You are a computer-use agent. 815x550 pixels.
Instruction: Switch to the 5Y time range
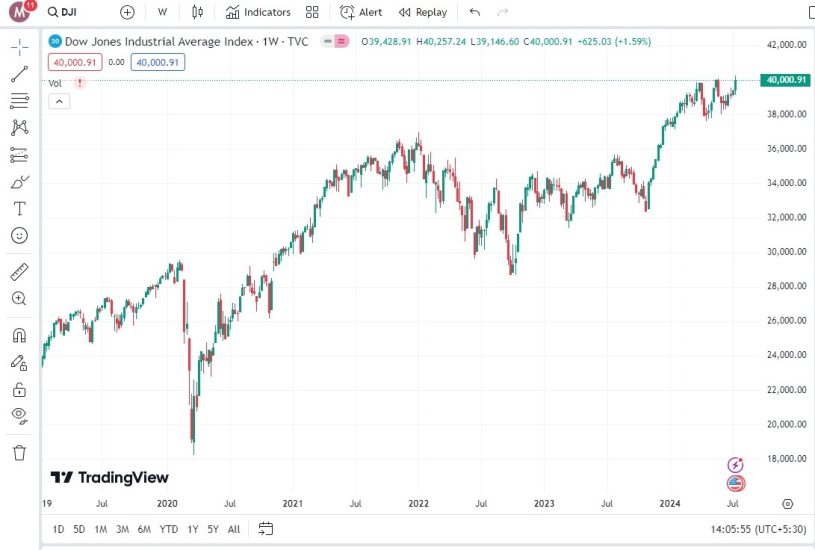pos(212,528)
